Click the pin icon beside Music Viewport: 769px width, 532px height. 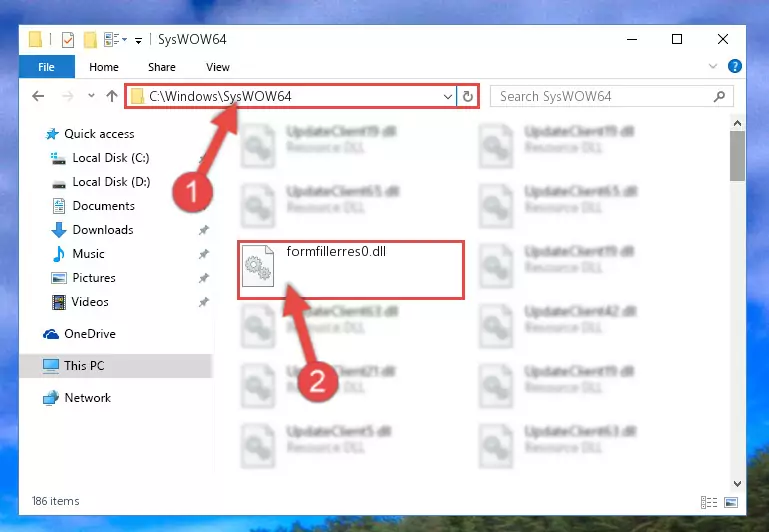(x=204, y=254)
